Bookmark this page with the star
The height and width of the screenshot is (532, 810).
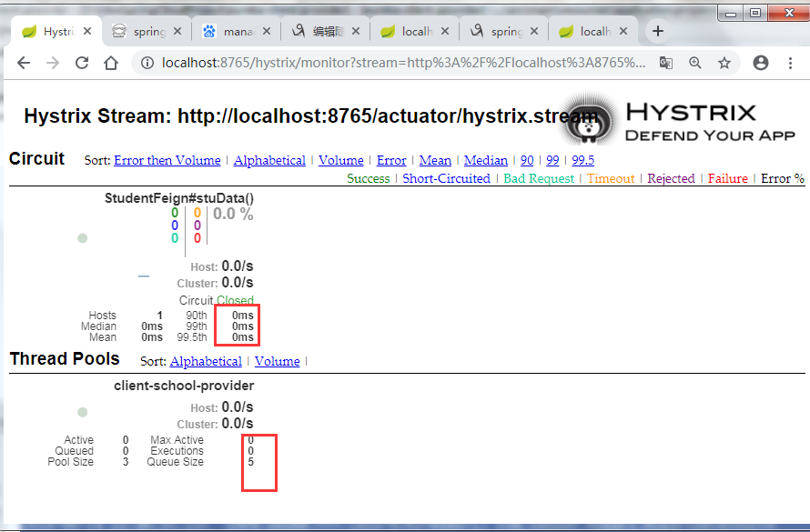[724, 63]
